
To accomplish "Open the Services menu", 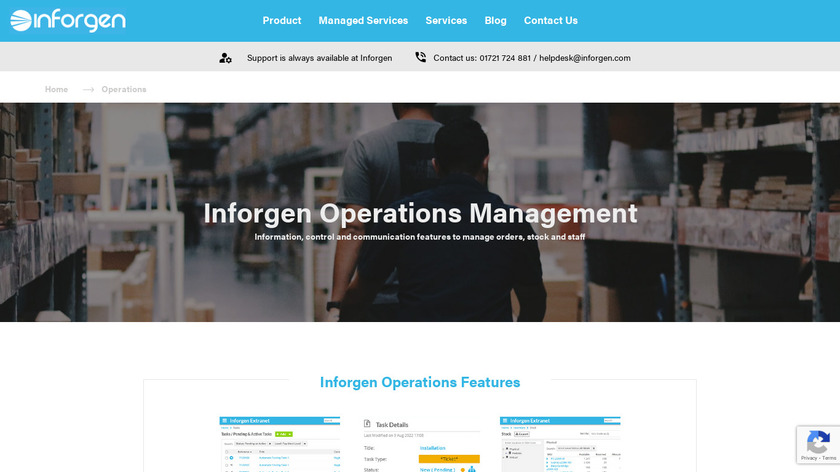I will [446, 20].
